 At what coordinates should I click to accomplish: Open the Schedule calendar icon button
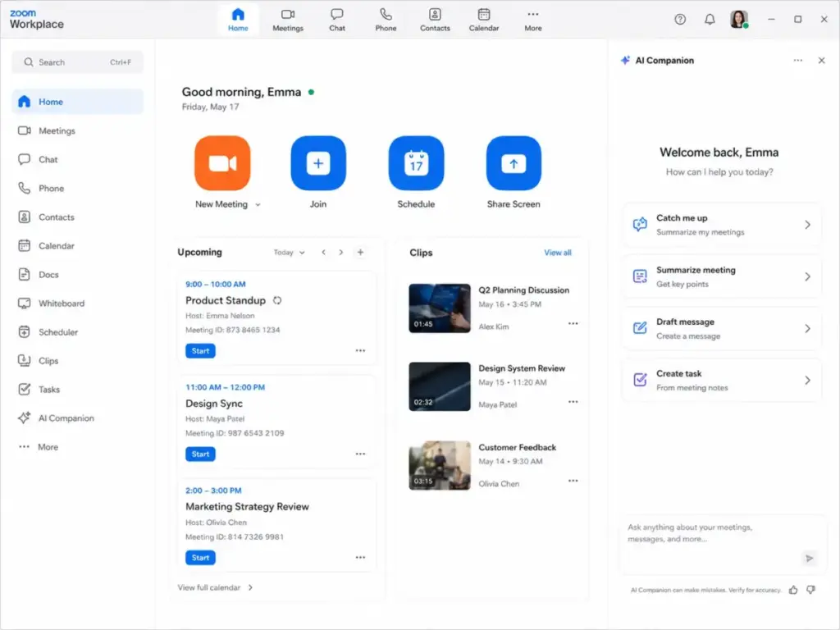[x=416, y=163]
